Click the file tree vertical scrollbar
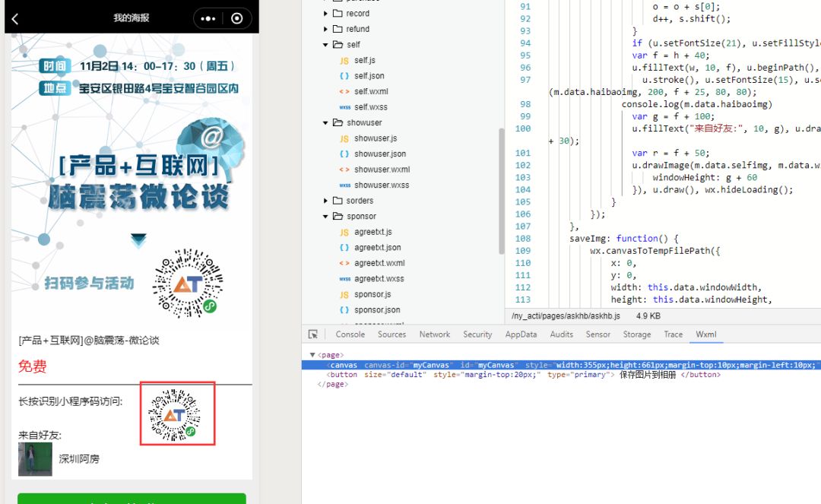The width and height of the screenshot is (821, 504). pyautogui.click(x=501, y=191)
